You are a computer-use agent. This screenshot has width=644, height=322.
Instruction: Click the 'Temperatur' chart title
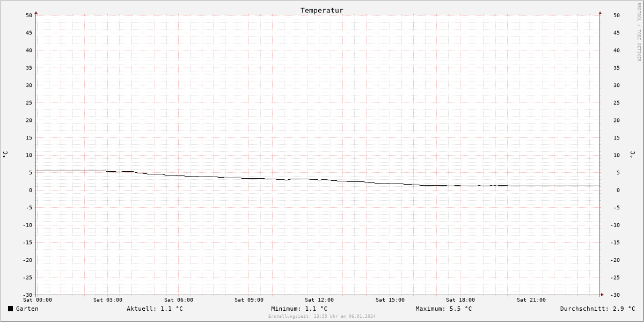(x=322, y=10)
